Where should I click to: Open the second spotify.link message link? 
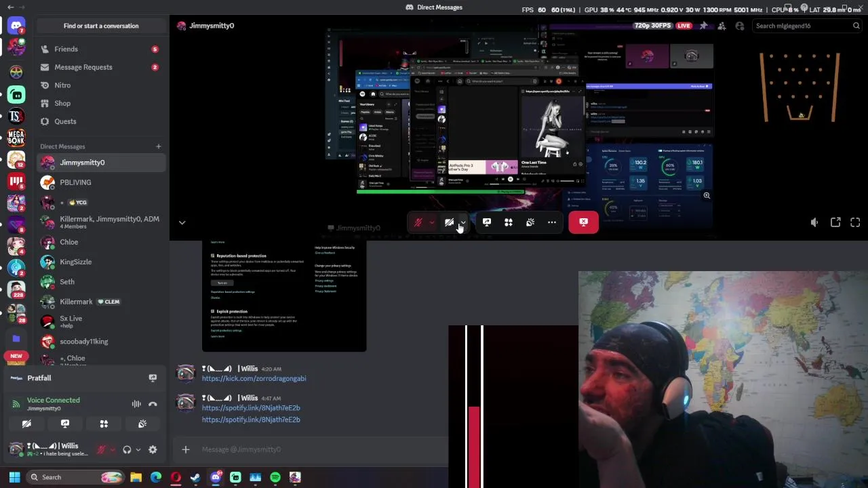[x=251, y=420]
